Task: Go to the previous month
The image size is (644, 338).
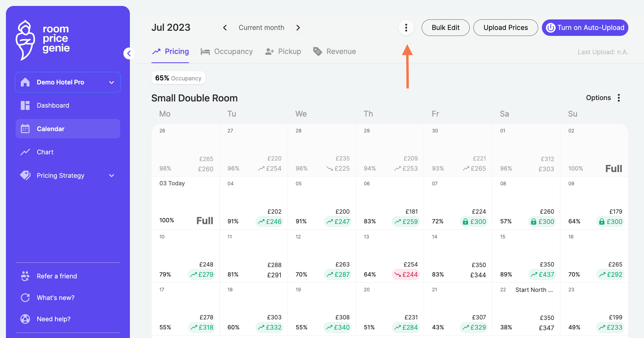Action: (x=225, y=28)
